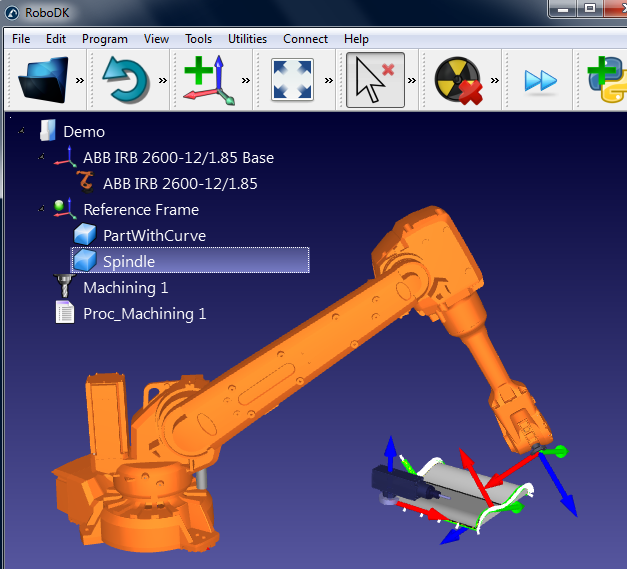Select the Demo station item
Viewport: 627px width, 569px height.
[84, 132]
